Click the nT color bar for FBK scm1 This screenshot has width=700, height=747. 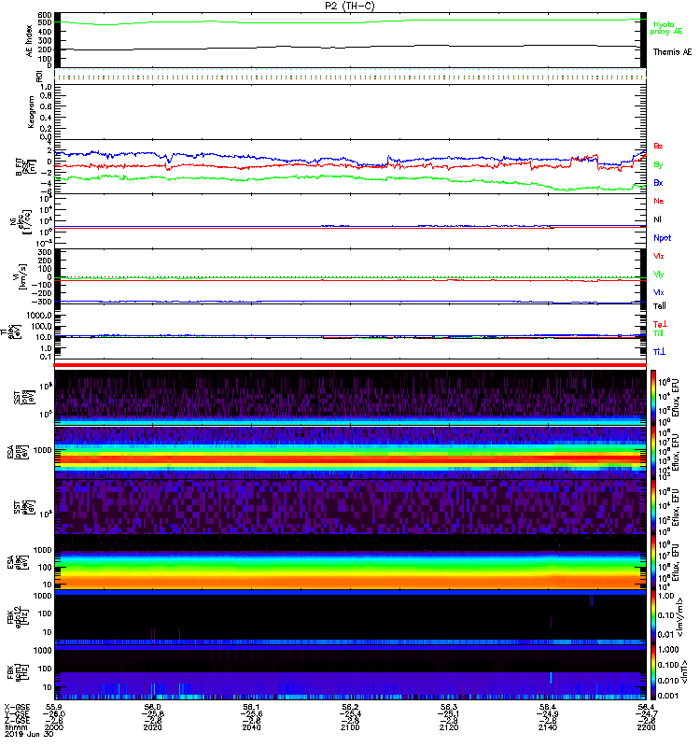pyautogui.click(x=653, y=672)
